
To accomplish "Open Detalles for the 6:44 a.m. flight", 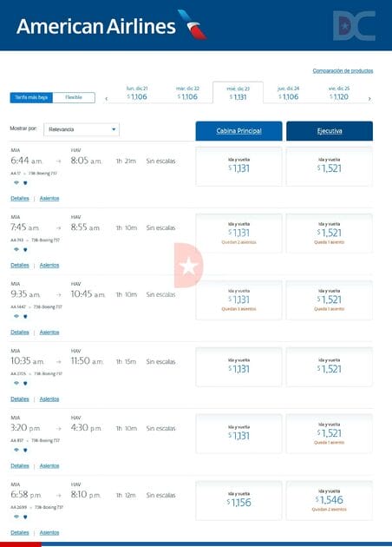I will (x=20, y=198).
